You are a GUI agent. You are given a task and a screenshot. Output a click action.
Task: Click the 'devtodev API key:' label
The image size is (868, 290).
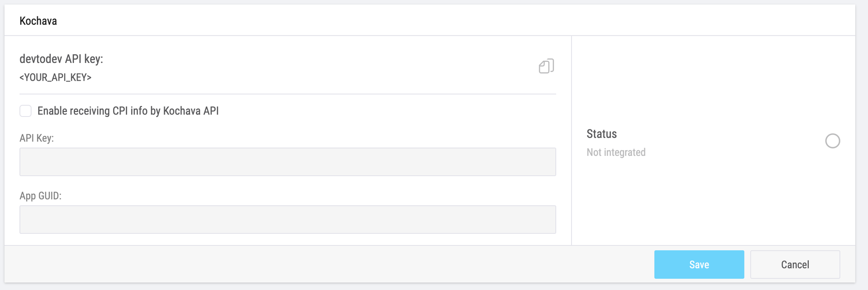tap(61, 59)
